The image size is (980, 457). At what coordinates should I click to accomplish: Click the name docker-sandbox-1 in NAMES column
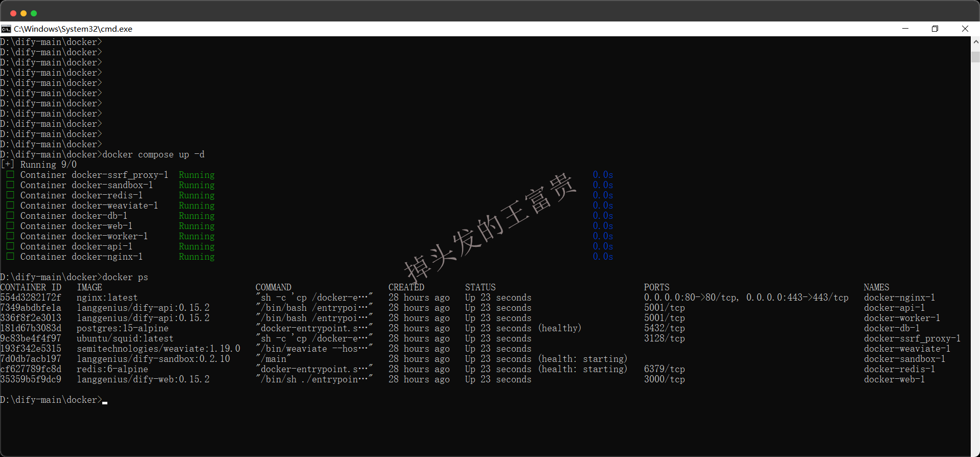(x=905, y=359)
